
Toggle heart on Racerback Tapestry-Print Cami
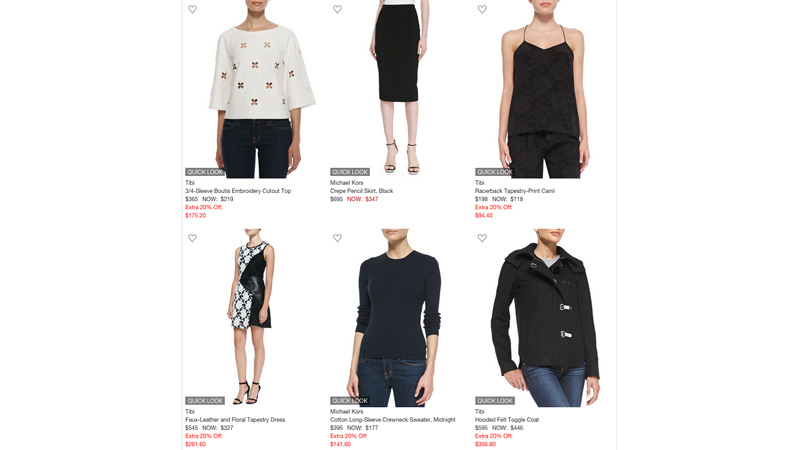[482, 9]
